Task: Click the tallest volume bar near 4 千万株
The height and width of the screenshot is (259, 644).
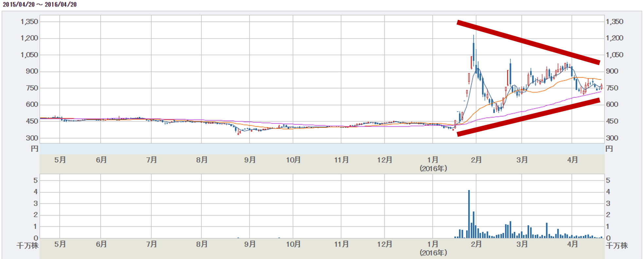Action: coord(469,214)
